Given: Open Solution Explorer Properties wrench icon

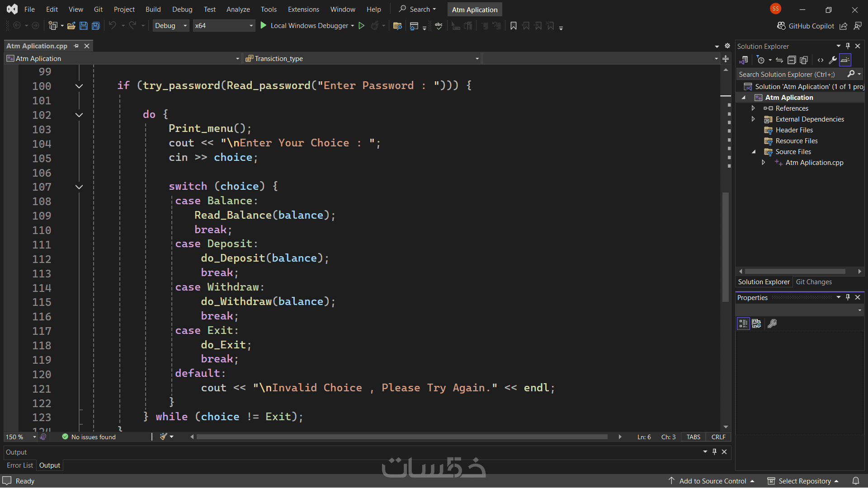Looking at the screenshot, I should pos(832,60).
